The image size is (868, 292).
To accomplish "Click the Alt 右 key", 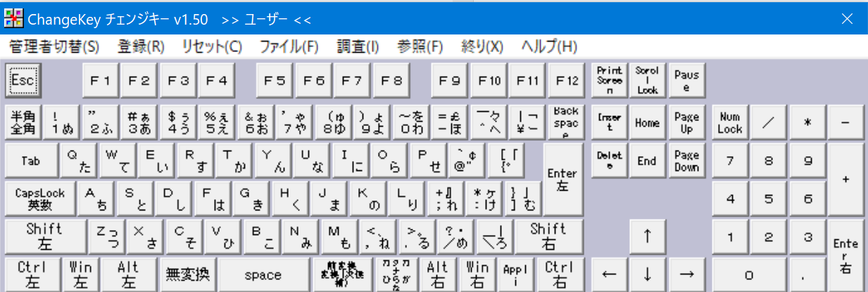I will [438, 275].
